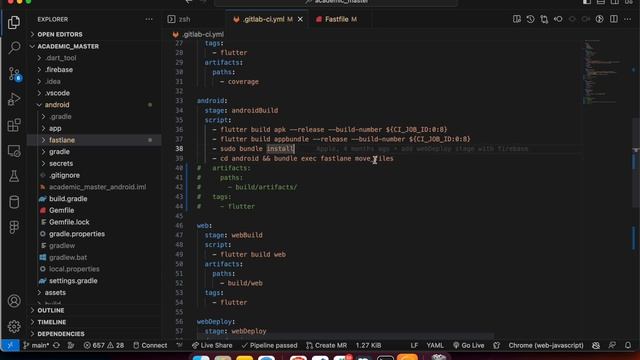Click the run circle icon in editor toolbar
This screenshot has width=640, height=360.
pyautogui.click(x=600, y=19)
